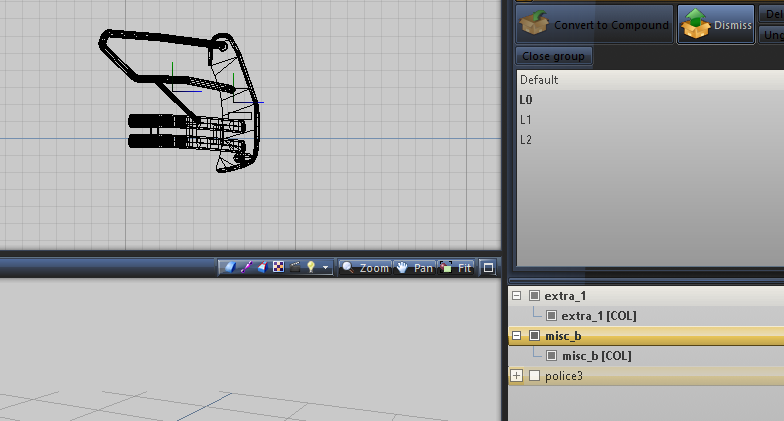Image resolution: width=784 pixels, height=421 pixels.
Task: Maximize the viewport with square icon
Action: [488, 268]
